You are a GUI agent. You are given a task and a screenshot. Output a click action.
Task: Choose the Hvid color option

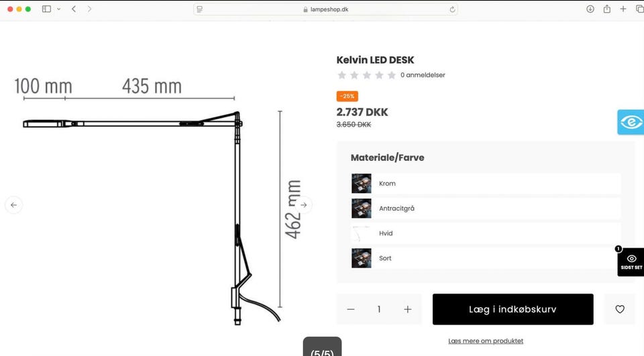pos(486,233)
